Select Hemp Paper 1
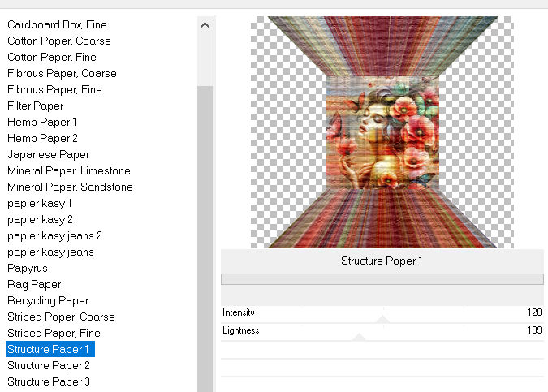The height and width of the screenshot is (392, 548). (x=42, y=122)
